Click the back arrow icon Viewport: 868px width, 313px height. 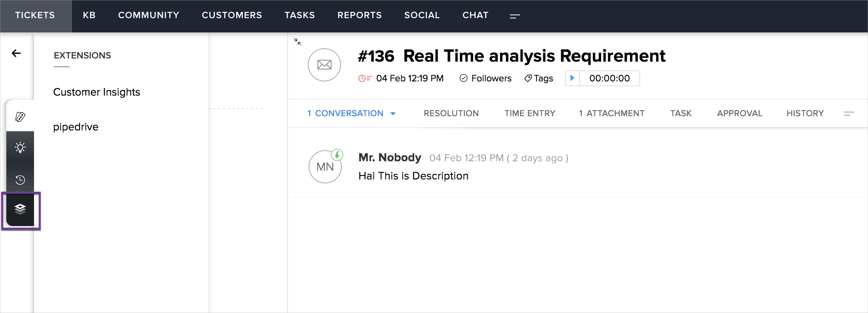[x=16, y=53]
